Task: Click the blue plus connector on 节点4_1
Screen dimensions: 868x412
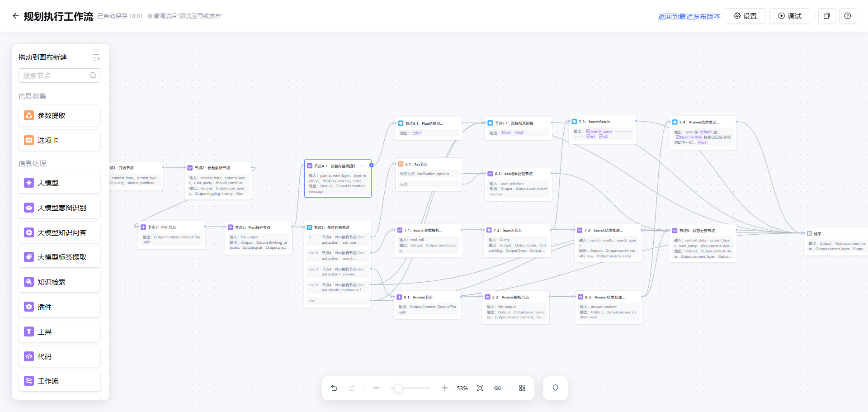Action: tap(372, 166)
